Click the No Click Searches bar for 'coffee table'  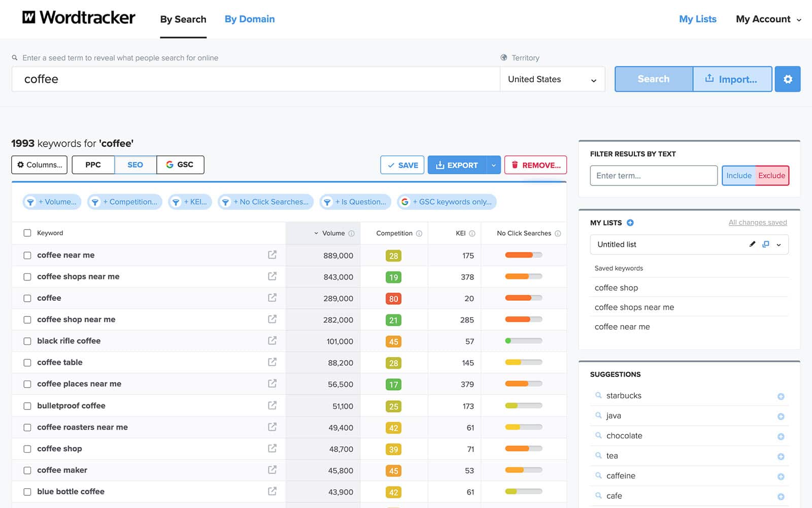pyautogui.click(x=523, y=363)
